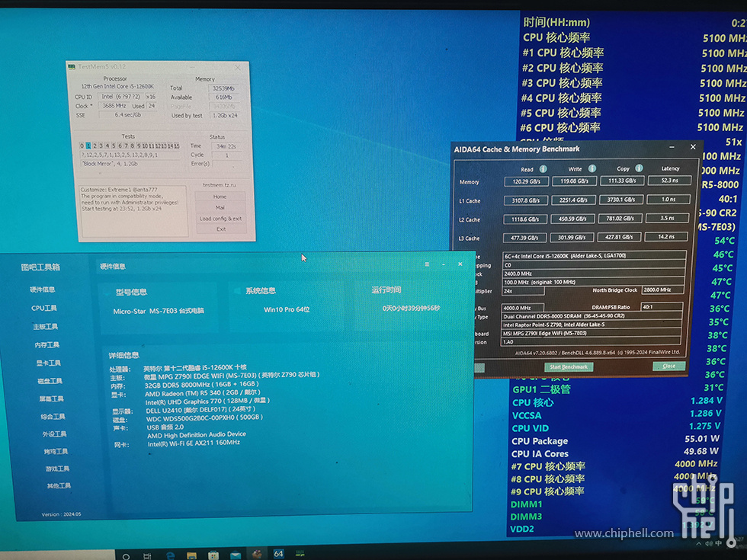747x560 pixels.
Task: Click the Home button in TestMem5
Action: [x=220, y=197]
